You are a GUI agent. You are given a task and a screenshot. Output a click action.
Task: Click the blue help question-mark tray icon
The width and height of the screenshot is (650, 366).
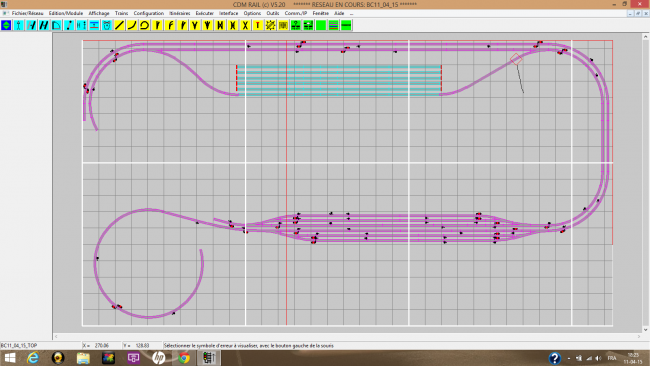pos(555,358)
